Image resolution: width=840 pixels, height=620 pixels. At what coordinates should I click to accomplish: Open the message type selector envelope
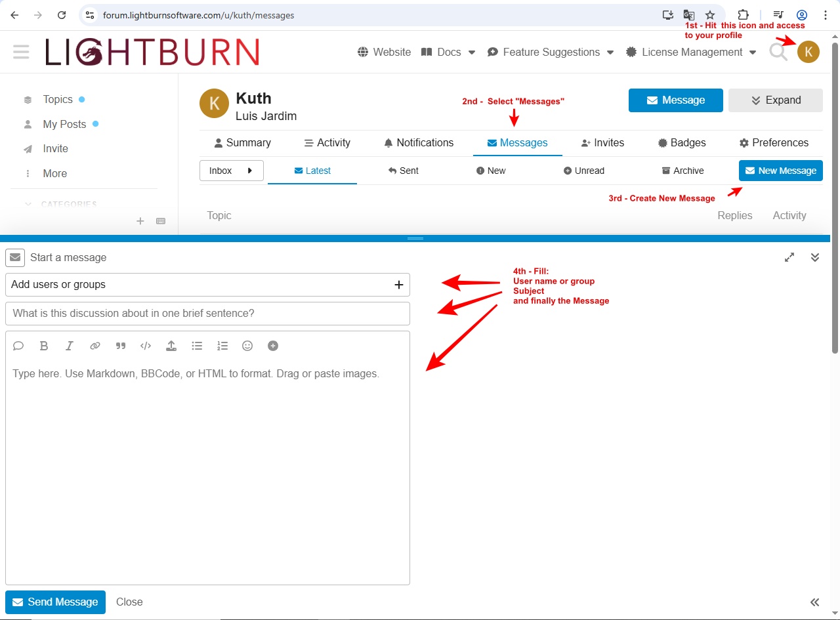coord(15,257)
